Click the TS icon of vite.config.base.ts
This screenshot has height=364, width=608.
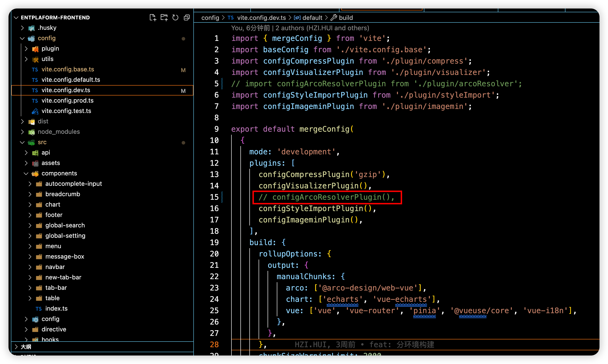pyautogui.click(x=35, y=70)
